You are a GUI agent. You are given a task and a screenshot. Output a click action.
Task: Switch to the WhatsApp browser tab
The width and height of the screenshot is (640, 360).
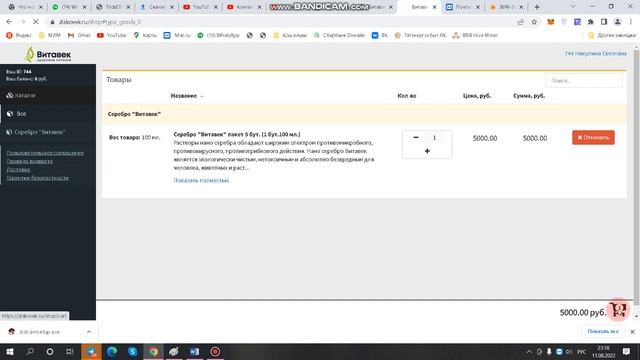point(69,7)
